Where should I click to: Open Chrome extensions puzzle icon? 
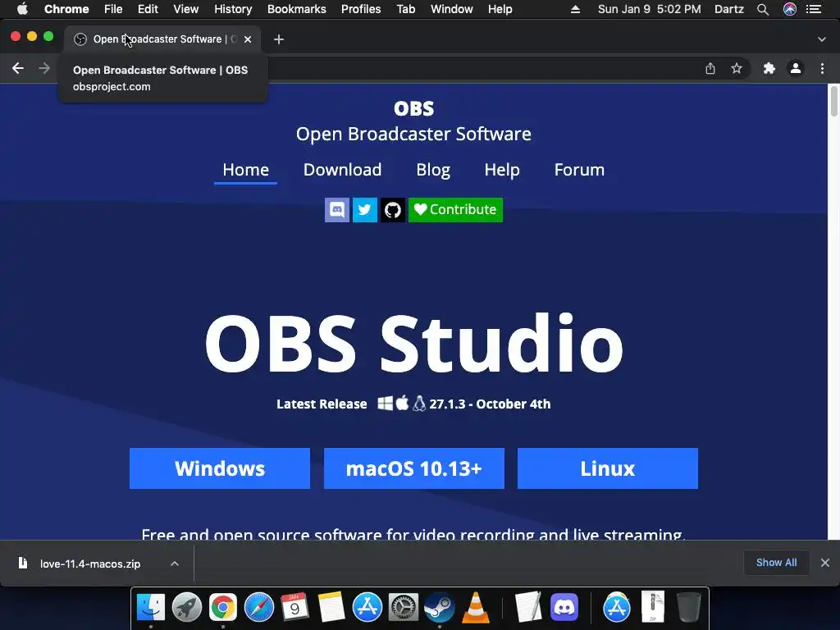click(769, 68)
